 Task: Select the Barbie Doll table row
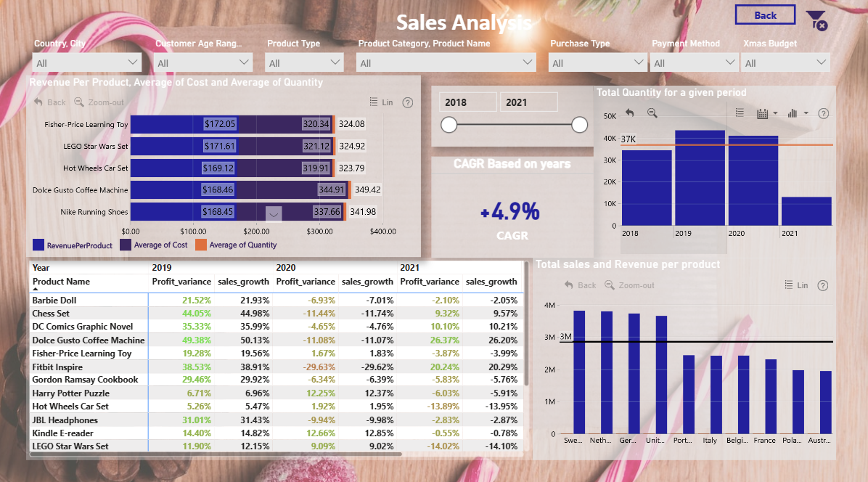(276, 300)
